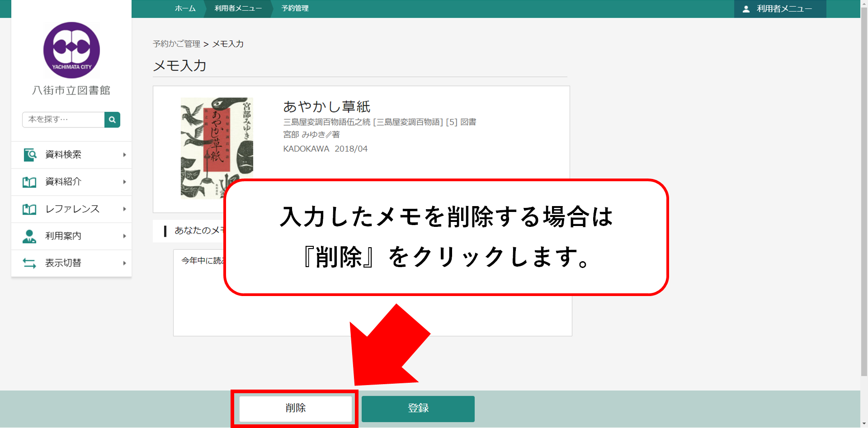
Task: Click the user icon in top bar
Action: [x=746, y=9]
